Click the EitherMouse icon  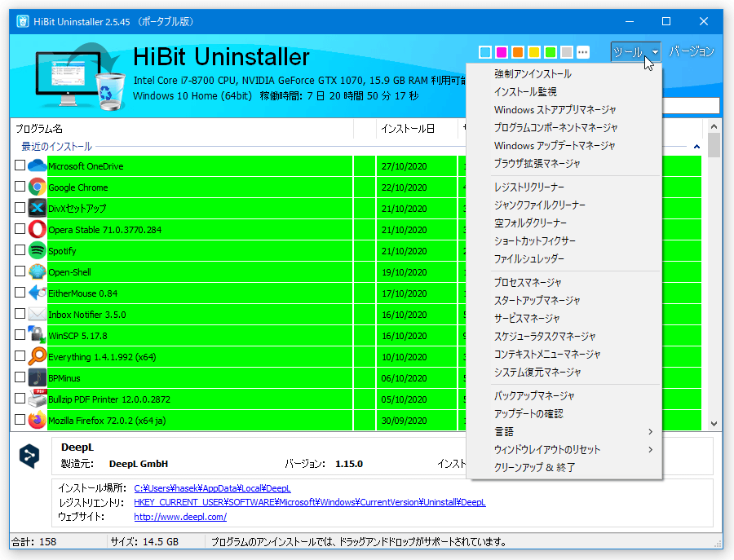pos(37,293)
